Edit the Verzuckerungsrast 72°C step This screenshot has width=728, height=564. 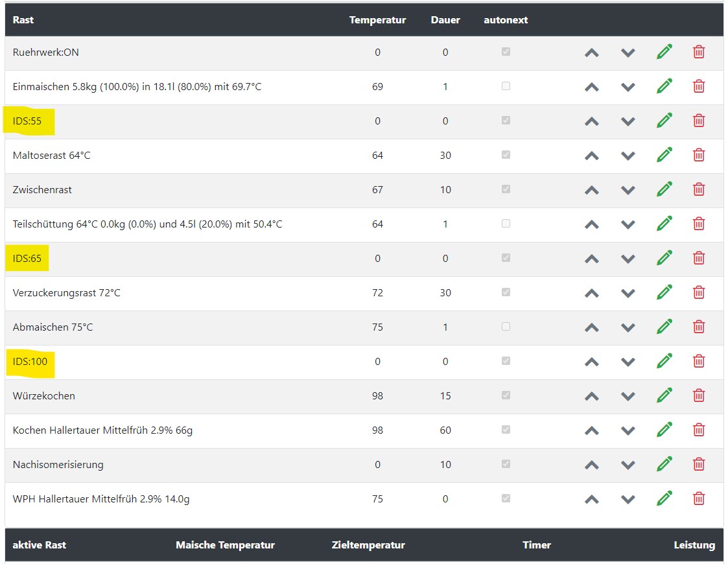[664, 292]
